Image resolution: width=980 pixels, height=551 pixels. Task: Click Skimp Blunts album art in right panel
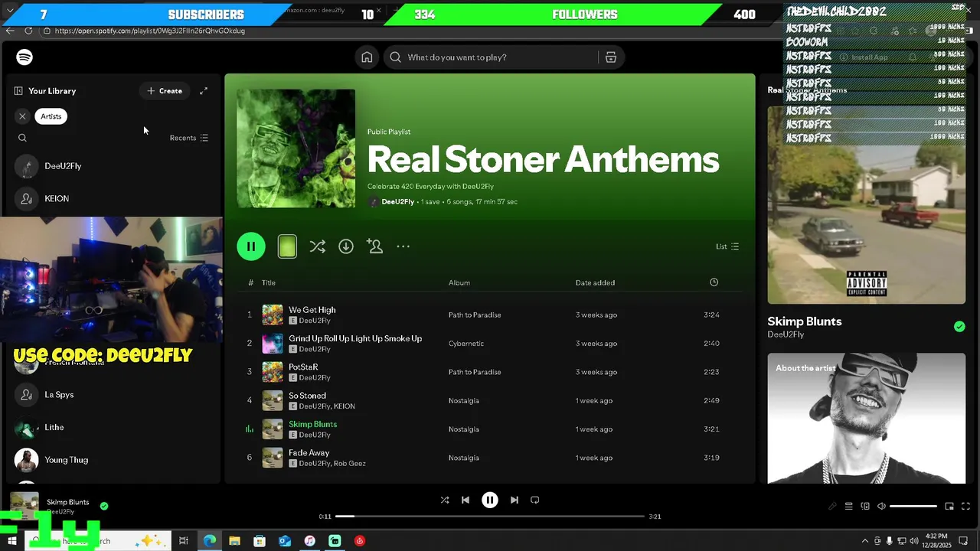click(x=867, y=205)
